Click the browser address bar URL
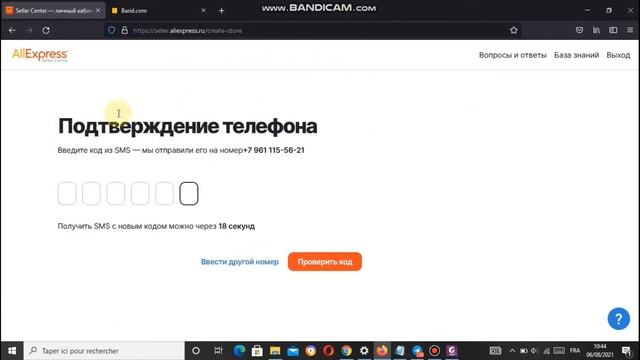Screen dimensions: 640x360 point(187,31)
